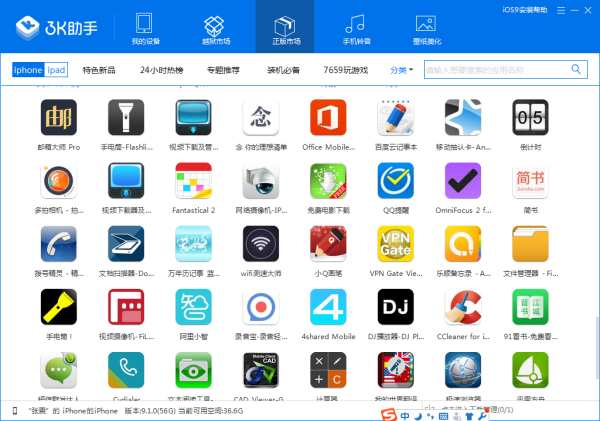Image resolution: width=600 pixels, height=421 pixels.
Task: Open the 乐顺备忘录 app icon
Action: coord(463,243)
